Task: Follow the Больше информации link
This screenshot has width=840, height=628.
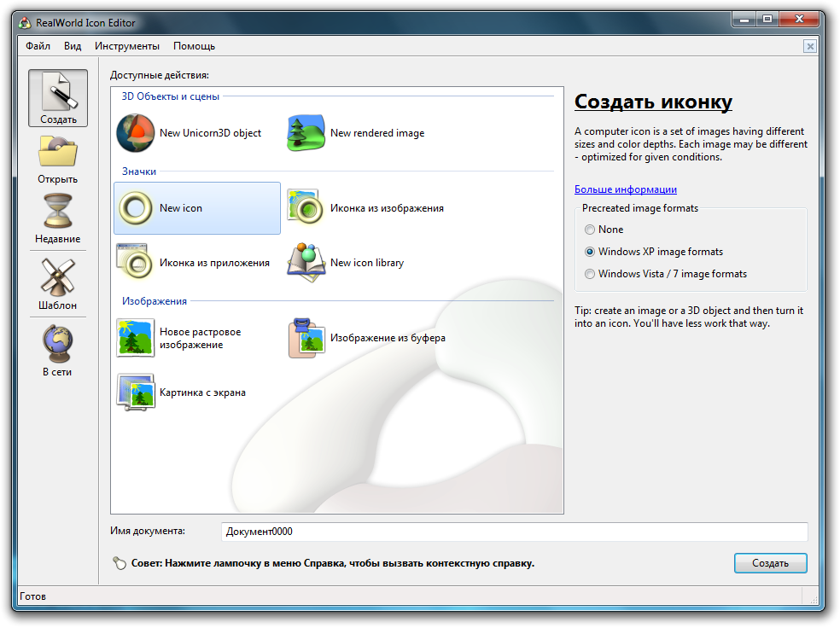Action: pos(625,189)
